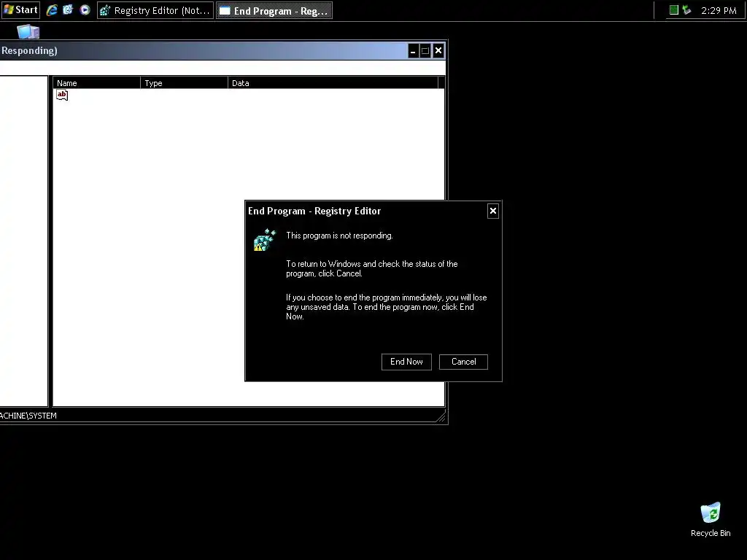Sort by Type column header
The image size is (747, 560).
[185, 83]
